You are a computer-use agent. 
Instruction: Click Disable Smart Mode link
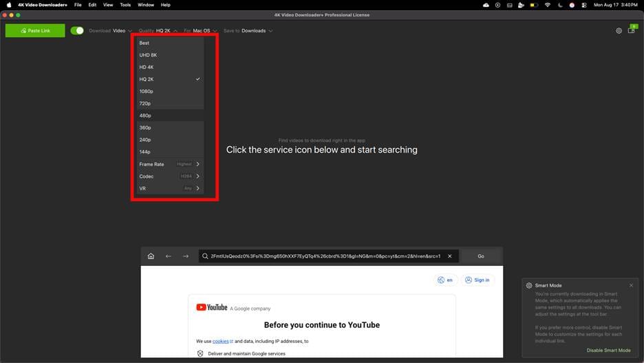[x=608, y=350]
